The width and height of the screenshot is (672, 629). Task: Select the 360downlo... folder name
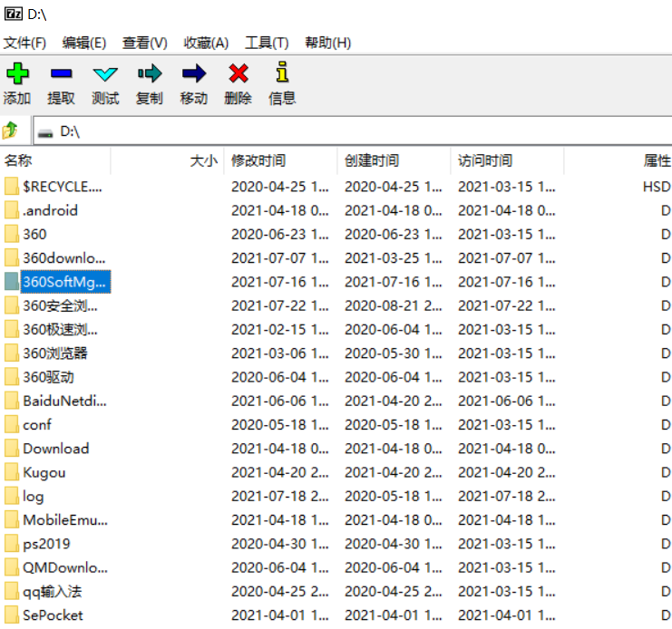coord(63,258)
